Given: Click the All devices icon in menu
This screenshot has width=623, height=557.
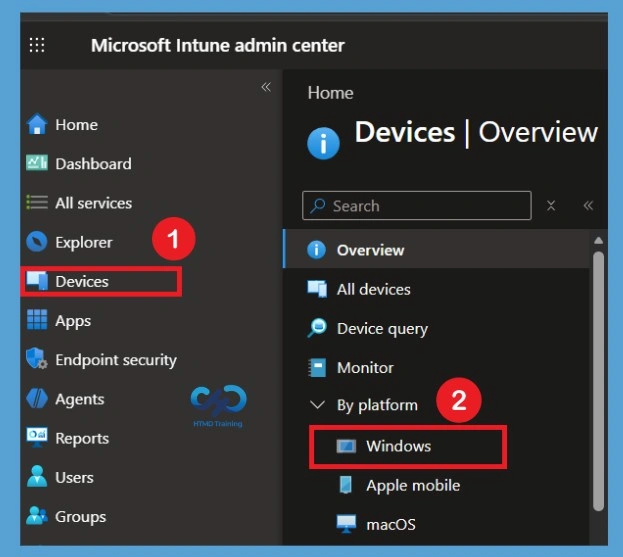Looking at the screenshot, I should [317, 289].
